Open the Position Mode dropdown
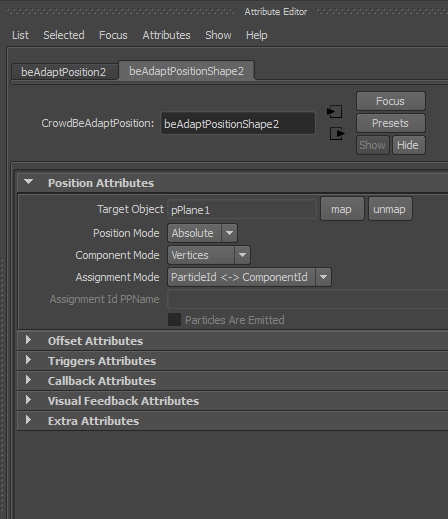The height and width of the screenshot is (519, 448). click(x=202, y=233)
